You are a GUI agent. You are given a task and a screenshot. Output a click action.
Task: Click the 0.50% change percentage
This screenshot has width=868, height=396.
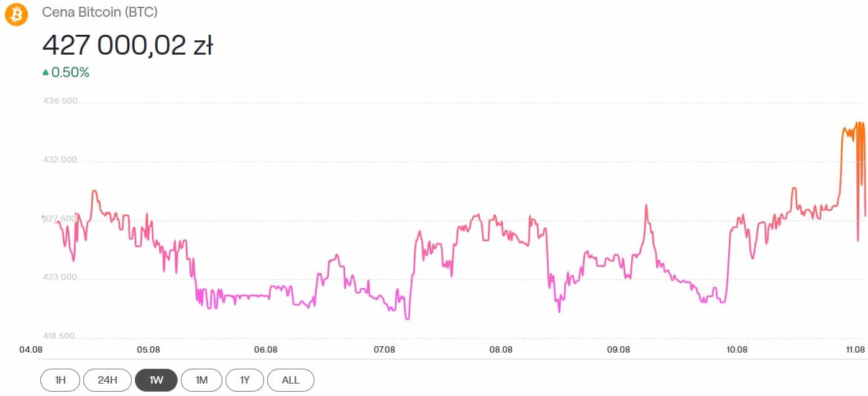[70, 73]
